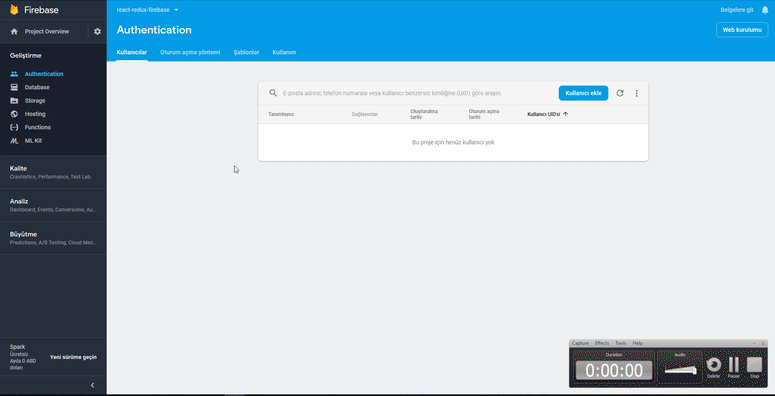Click the Oluşturulma tarihi column header
The height and width of the screenshot is (396, 775).
coord(424,114)
